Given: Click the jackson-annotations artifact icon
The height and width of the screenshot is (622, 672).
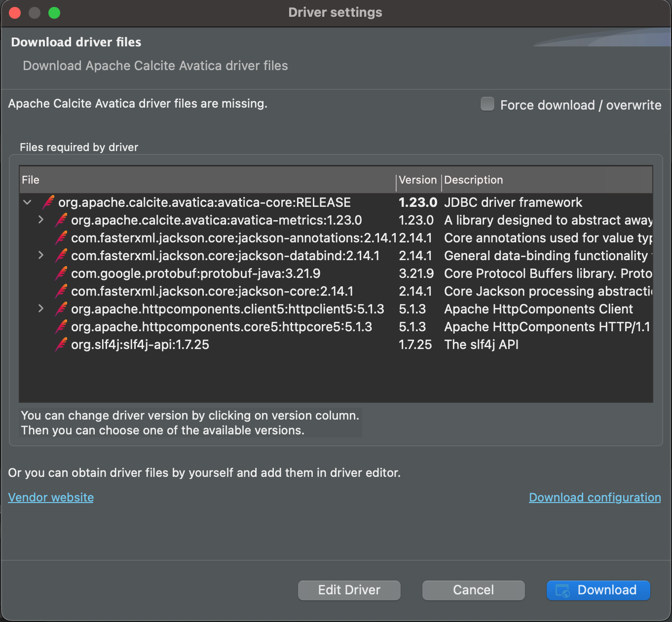Looking at the screenshot, I should point(60,238).
